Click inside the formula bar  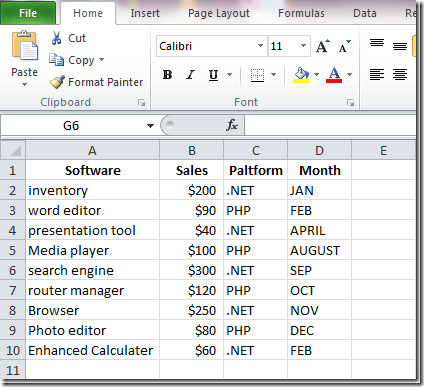[330, 126]
